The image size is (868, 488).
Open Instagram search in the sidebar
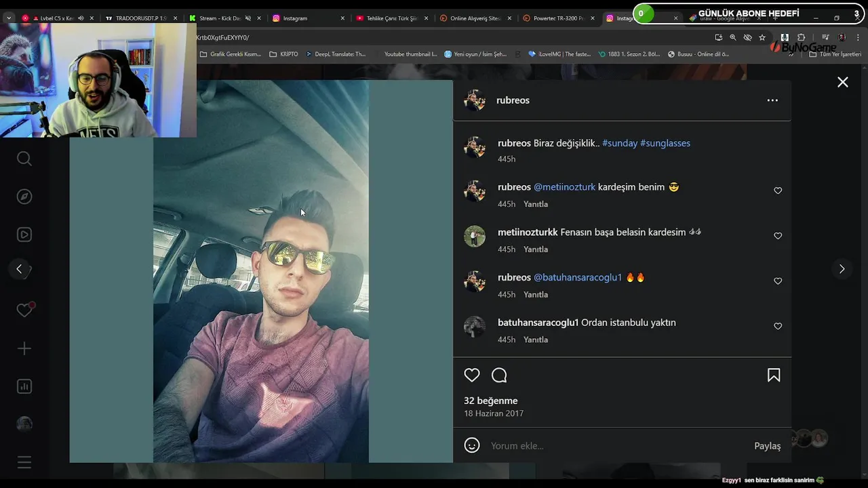pos(24,159)
